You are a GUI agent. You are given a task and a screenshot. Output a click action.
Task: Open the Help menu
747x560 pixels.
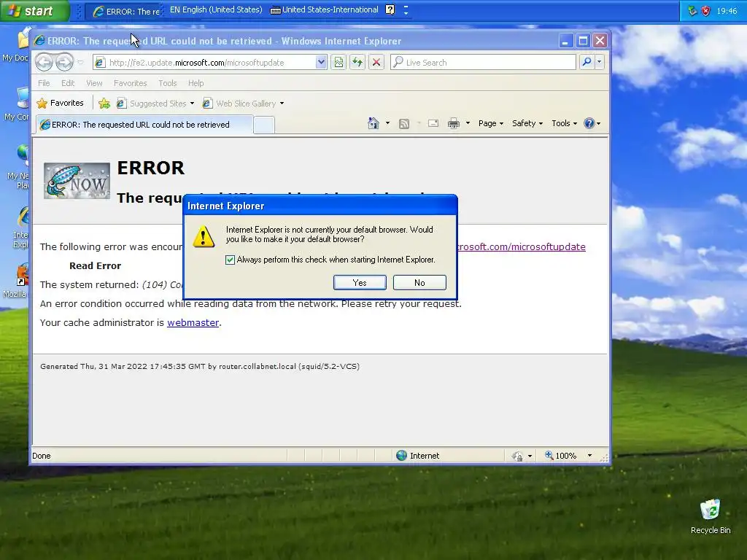(196, 83)
